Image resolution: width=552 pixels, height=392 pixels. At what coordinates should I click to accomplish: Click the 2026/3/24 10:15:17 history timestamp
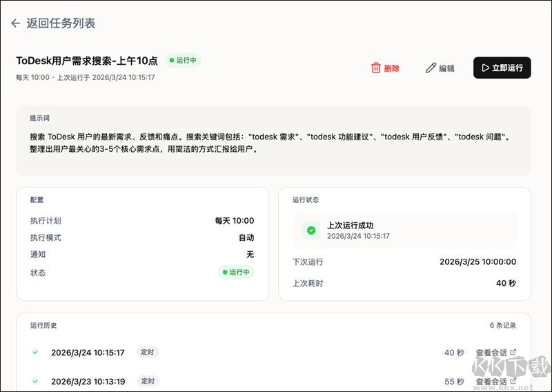tap(88, 353)
